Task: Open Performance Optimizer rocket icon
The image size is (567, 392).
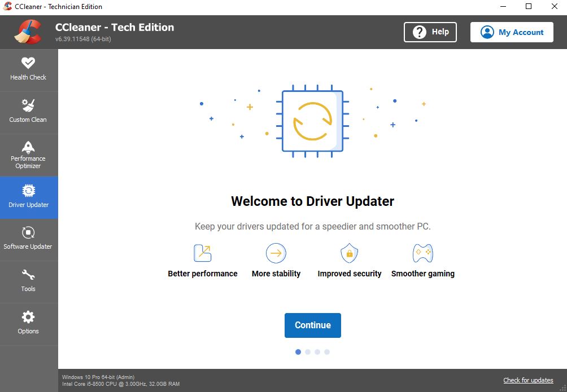Action: click(28, 147)
